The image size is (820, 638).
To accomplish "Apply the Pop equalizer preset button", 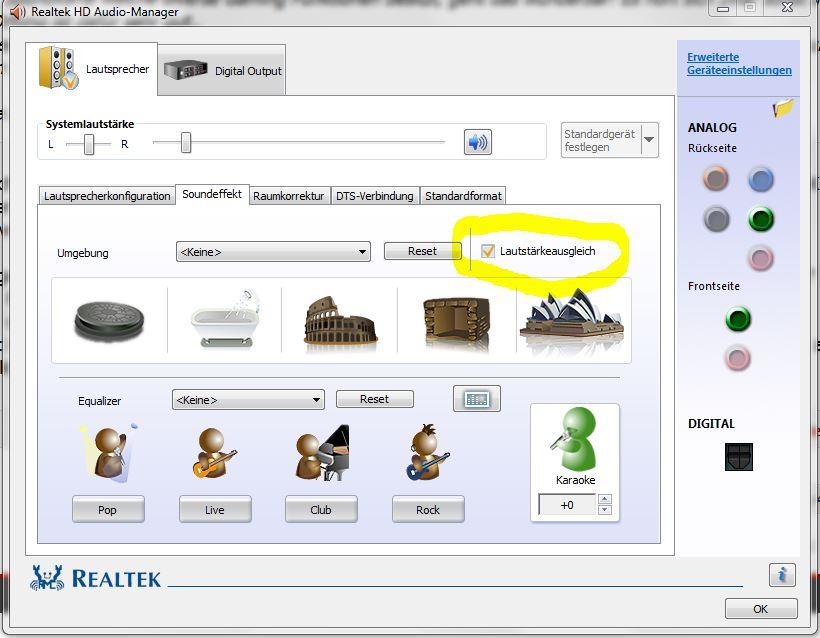I will pyautogui.click(x=108, y=509).
